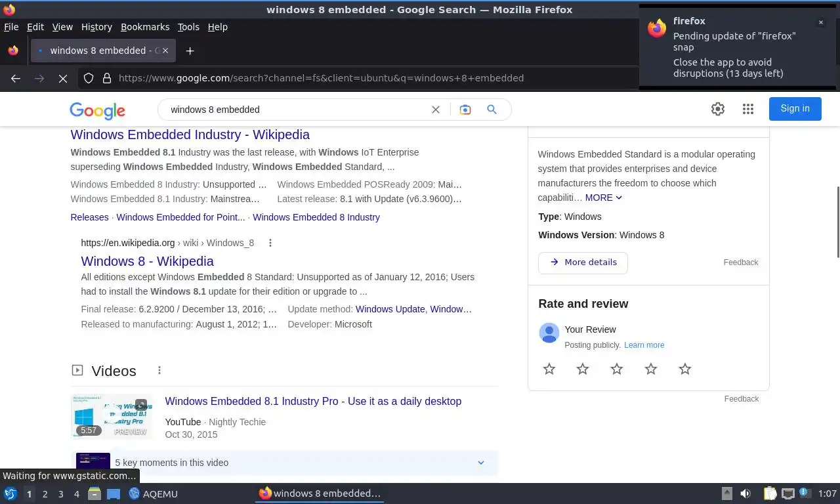Click the Windows Embedded 8 Industry sublink
Image resolution: width=840 pixels, height=504 pixels.
(x=316, y=217)
